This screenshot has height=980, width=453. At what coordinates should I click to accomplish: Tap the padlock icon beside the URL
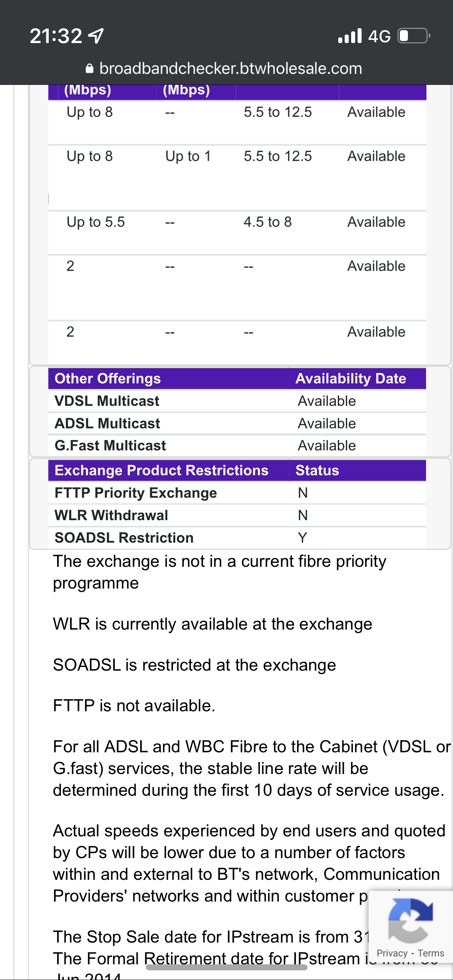click(89, 69)
